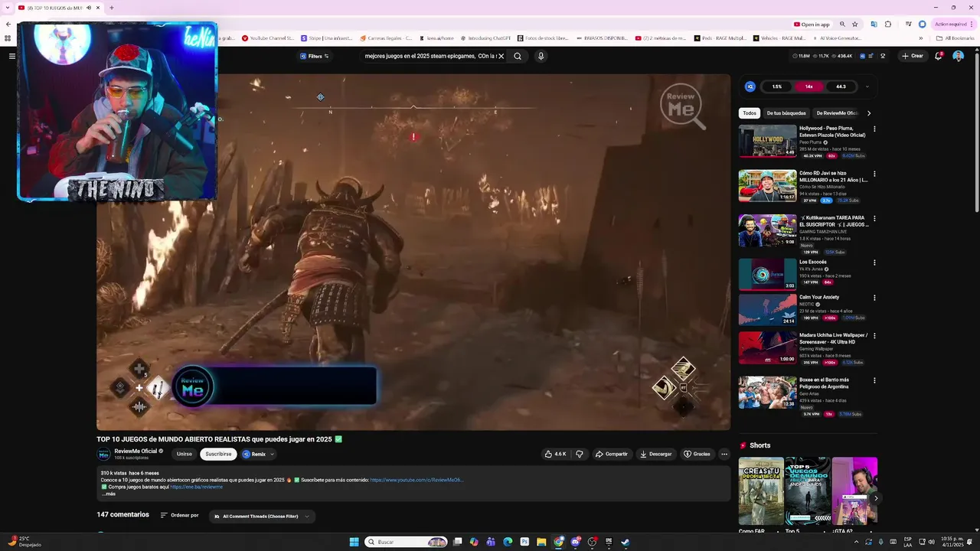The width and height of the screenshot is (980, 551).
Task: Open the Windows Start button
Action: [354, 542]
